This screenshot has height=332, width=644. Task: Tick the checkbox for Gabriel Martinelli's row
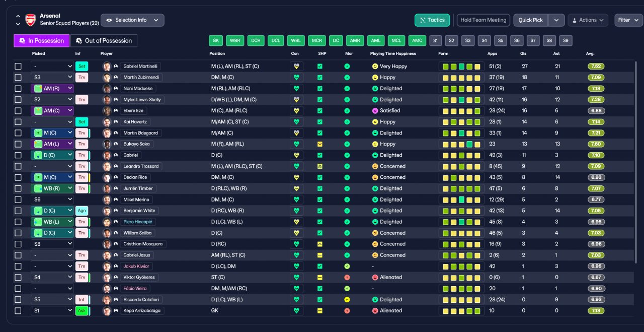(x=18, y=66)
